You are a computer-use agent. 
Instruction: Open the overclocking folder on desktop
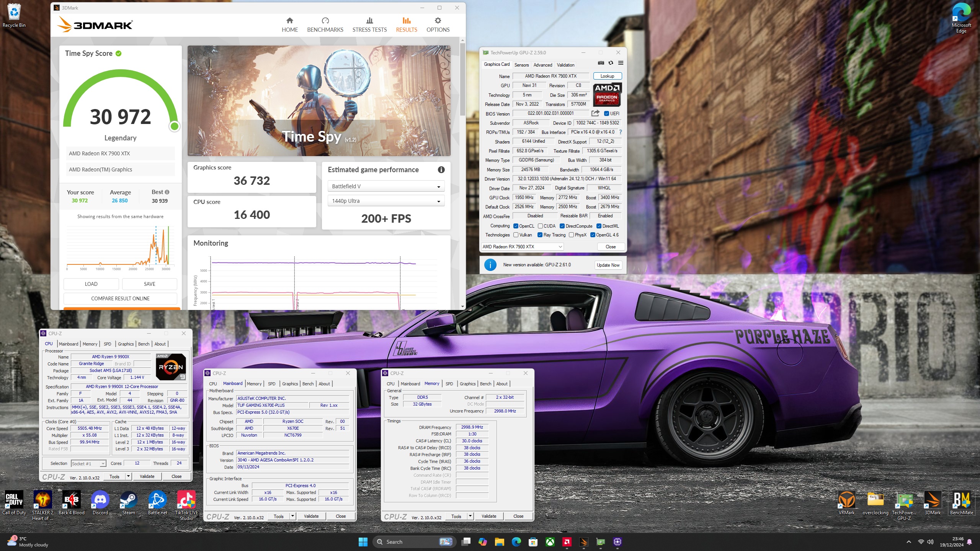[875, 503]
